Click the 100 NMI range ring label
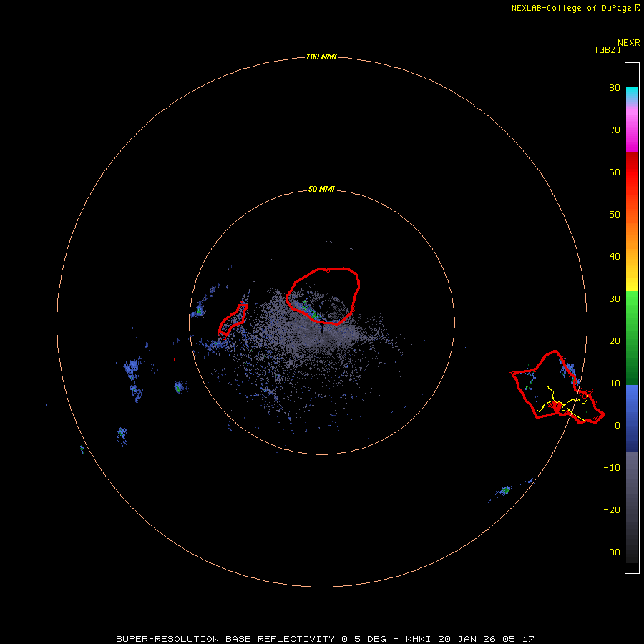 (321, 57)
